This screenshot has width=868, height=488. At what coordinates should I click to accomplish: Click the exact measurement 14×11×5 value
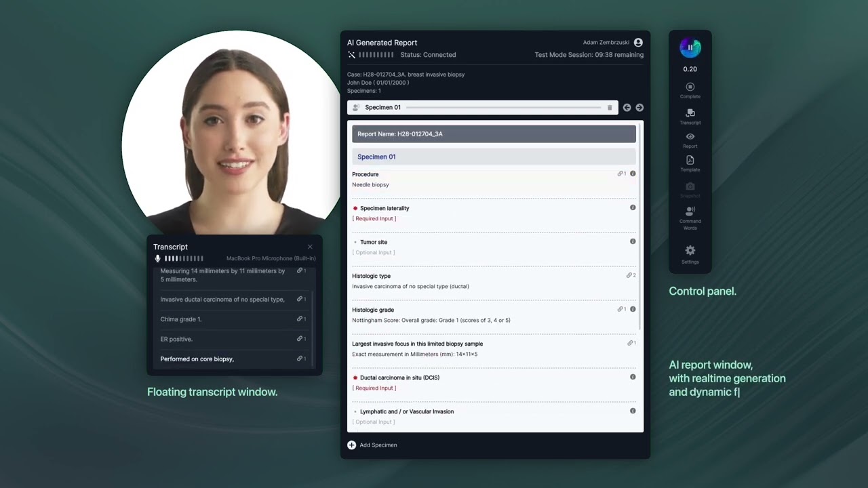414,354
